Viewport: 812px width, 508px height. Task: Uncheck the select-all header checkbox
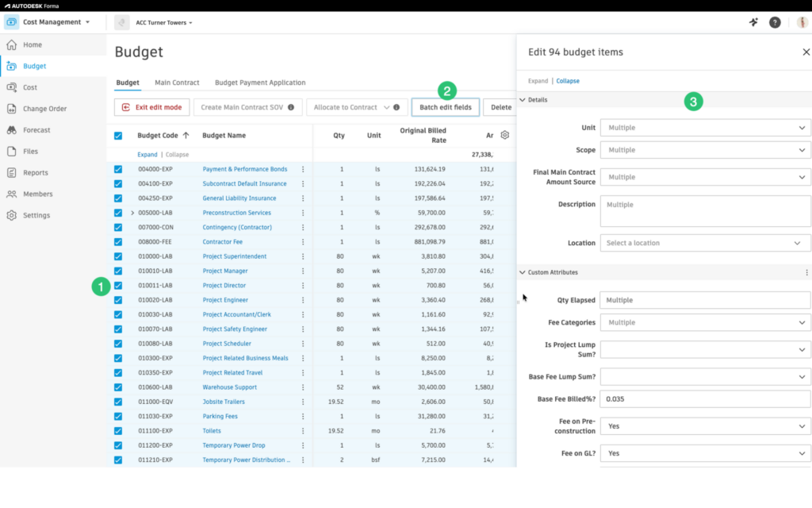click(x=118, y=136)
